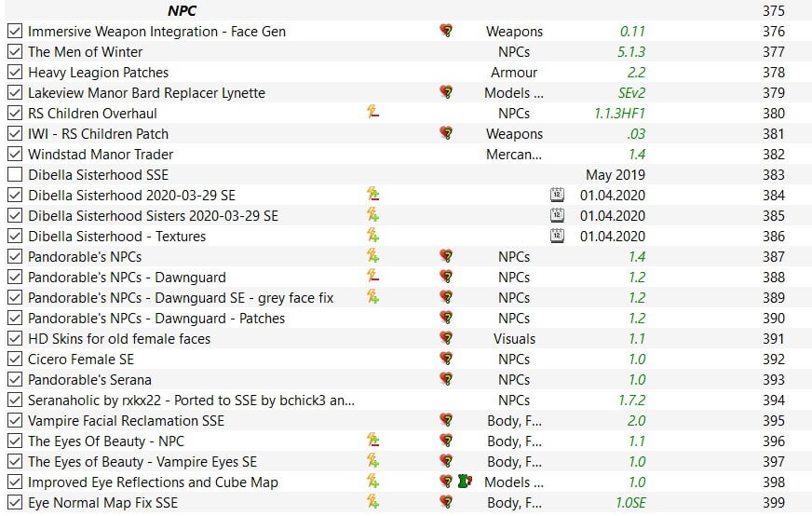Click calendar icon on Dibella Sisterhood - Textures row
Image resolution: width=812 pixels, height=516 pixels.
[557, 236]
